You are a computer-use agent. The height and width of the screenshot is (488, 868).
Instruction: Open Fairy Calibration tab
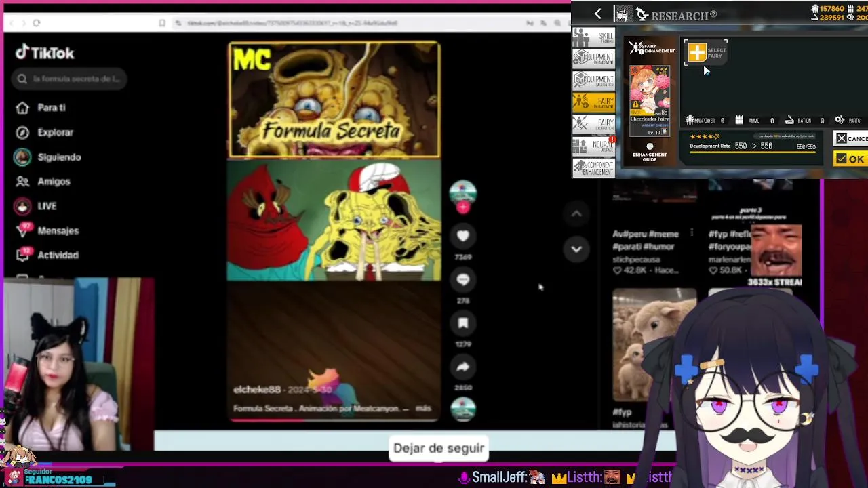[x=593, y=123]
